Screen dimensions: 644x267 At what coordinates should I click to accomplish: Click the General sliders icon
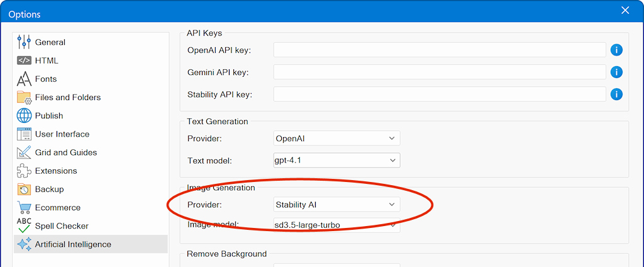pos(24,42)
